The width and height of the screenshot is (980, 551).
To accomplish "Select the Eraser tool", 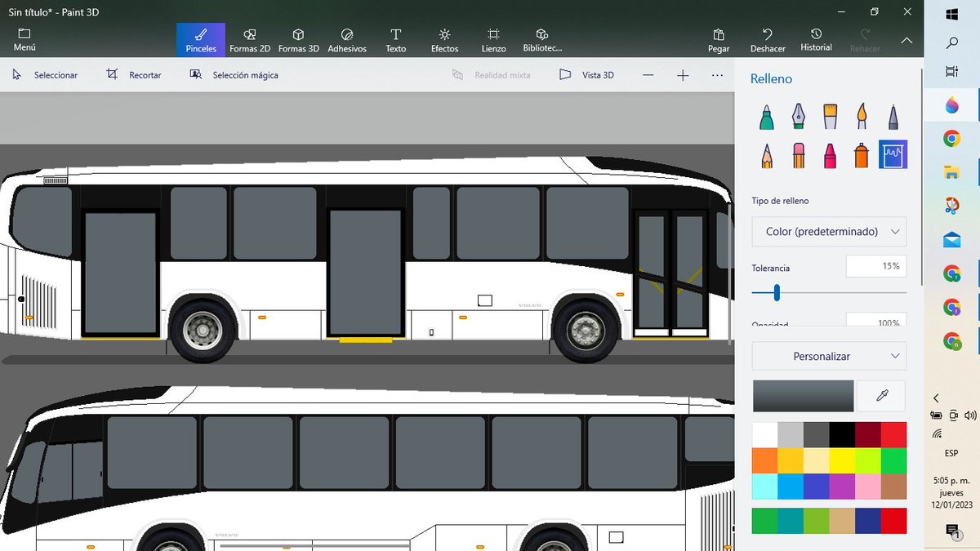I will (798, 155).
